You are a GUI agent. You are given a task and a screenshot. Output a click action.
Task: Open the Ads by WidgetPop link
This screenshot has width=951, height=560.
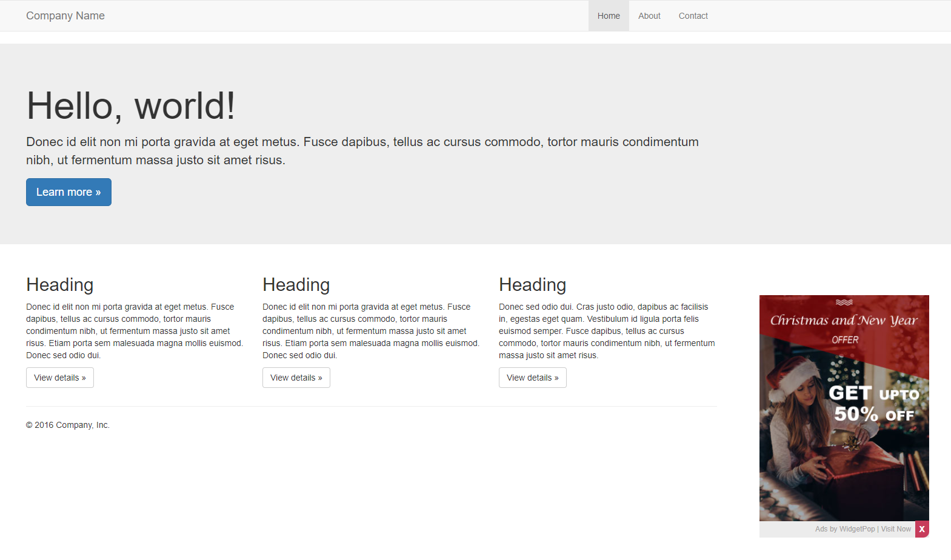(845, 529)
